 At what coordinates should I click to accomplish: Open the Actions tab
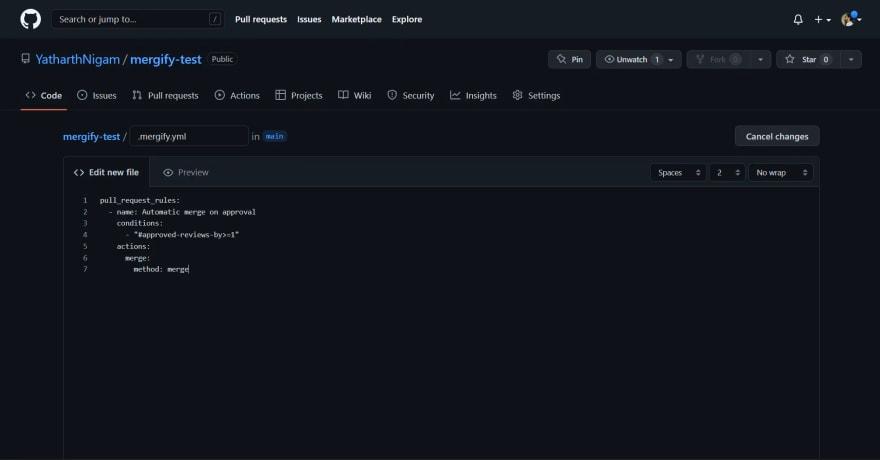237,95
